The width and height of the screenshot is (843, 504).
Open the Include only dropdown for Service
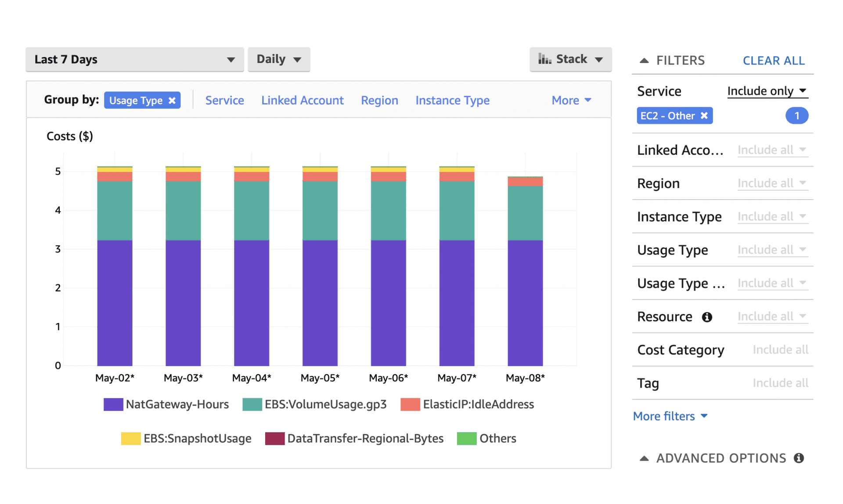click(x=767, y=91)
